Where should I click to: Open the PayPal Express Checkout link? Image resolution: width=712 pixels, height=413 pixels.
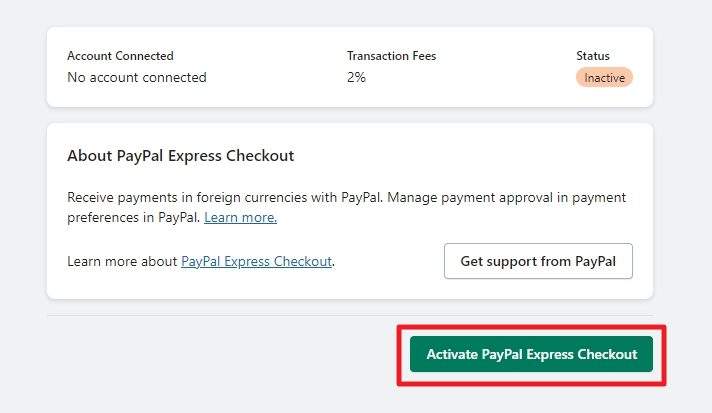click(x=257, y=261)
